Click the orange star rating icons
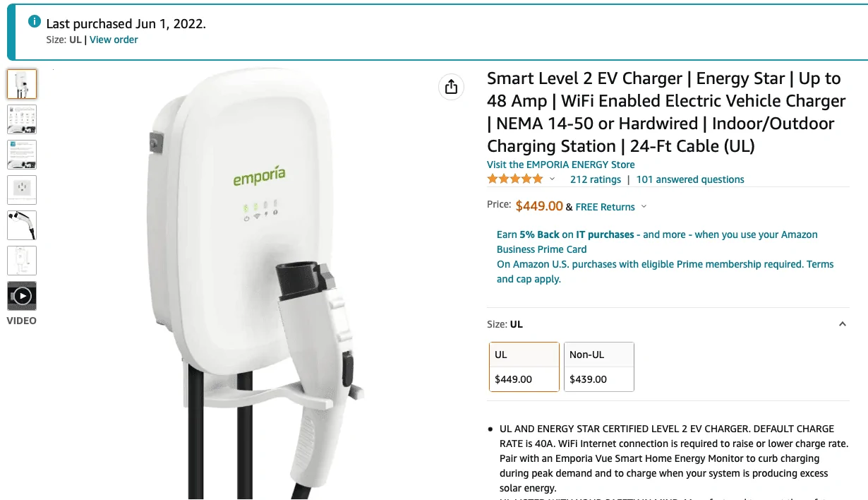 515,179
